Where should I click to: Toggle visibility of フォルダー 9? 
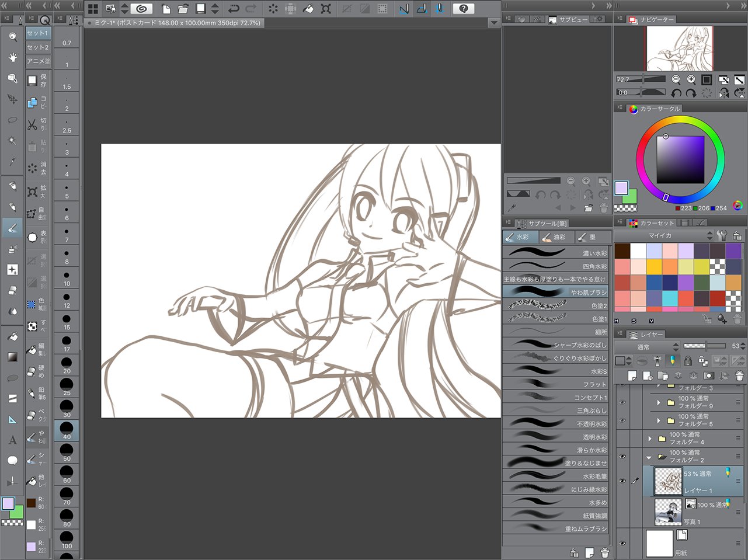pos(622,402)
